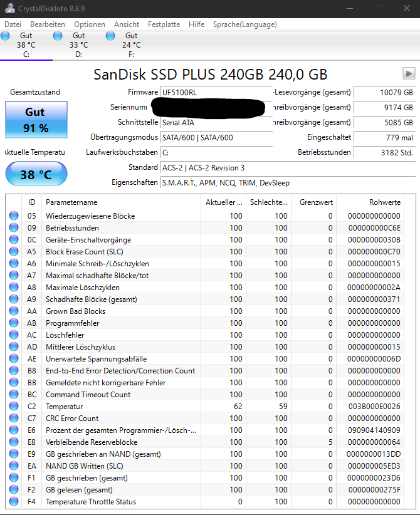Click status icon for Verbleibende Reserveblöcke row

(x=14, y=442)
